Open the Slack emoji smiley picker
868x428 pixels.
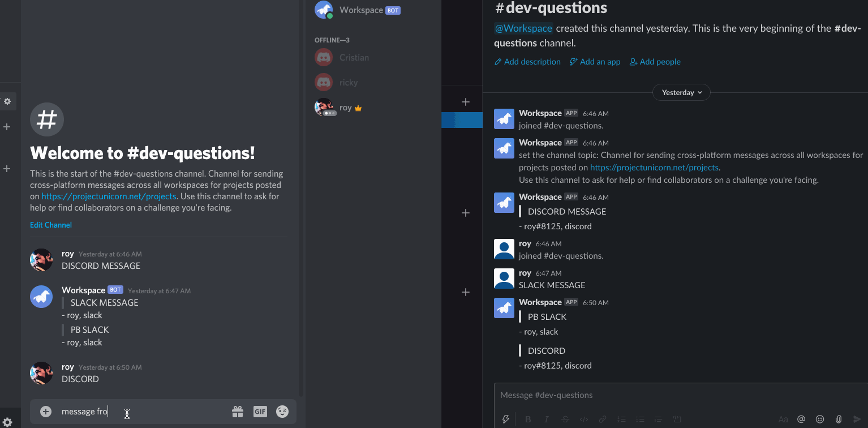point(820,420)
